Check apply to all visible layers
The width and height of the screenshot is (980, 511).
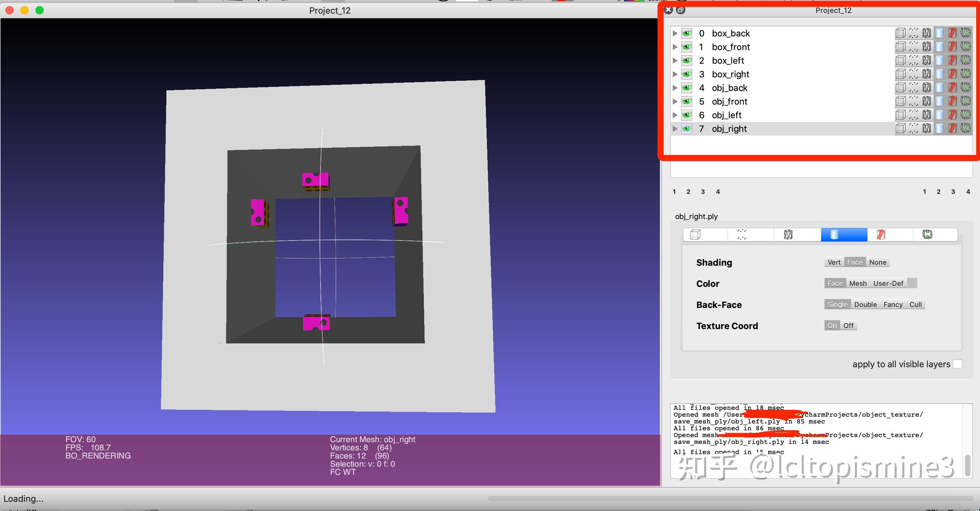[x=957, y=364]
